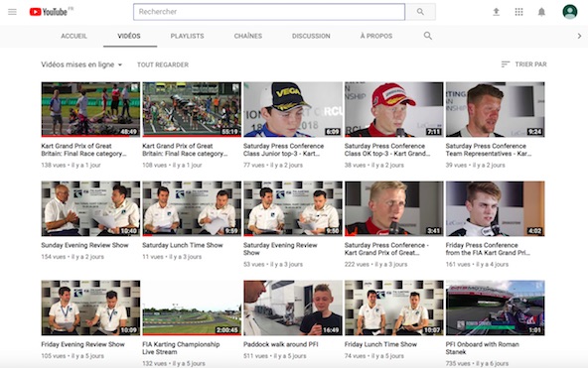Switch to the Playlists tab

[x=187, y=36]
